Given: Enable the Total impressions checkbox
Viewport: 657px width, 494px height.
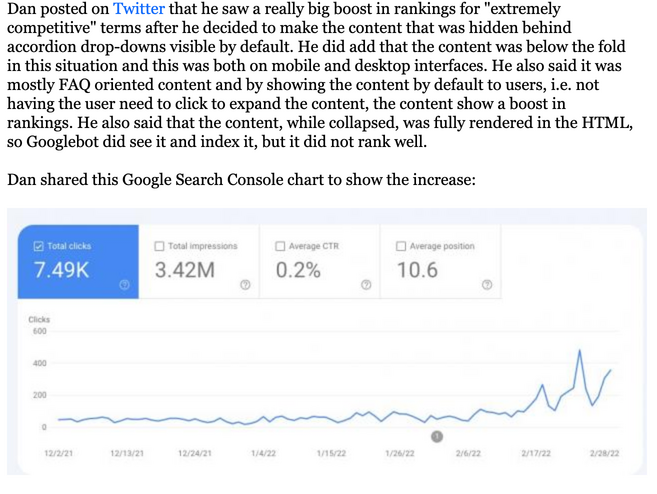Looking at the screenshot, I should tap(159, 246).
